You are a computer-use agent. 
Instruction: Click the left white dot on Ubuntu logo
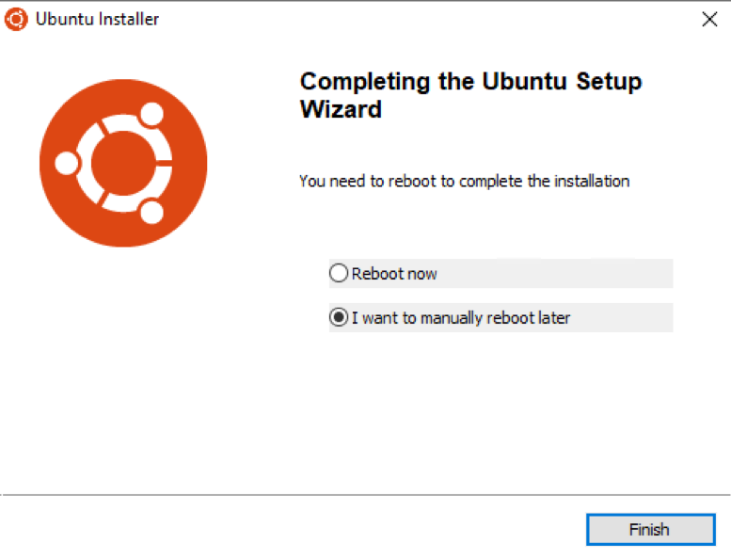coord(67,163)
